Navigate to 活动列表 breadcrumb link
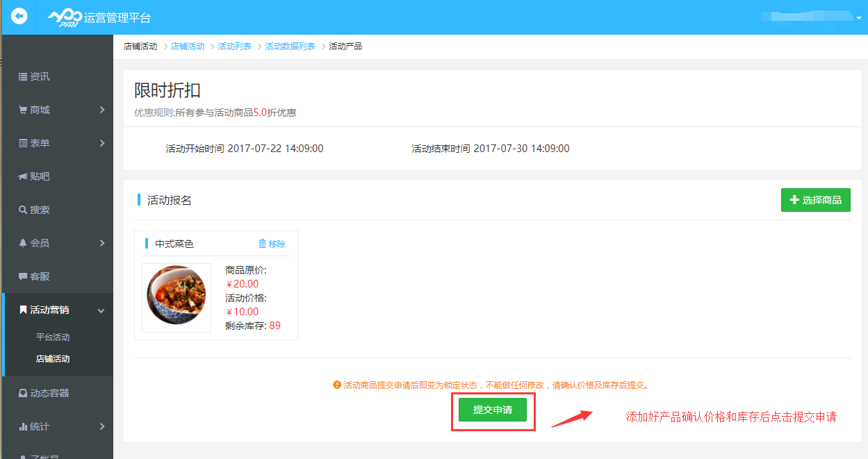The image size is (868, 459). [234, 47]
